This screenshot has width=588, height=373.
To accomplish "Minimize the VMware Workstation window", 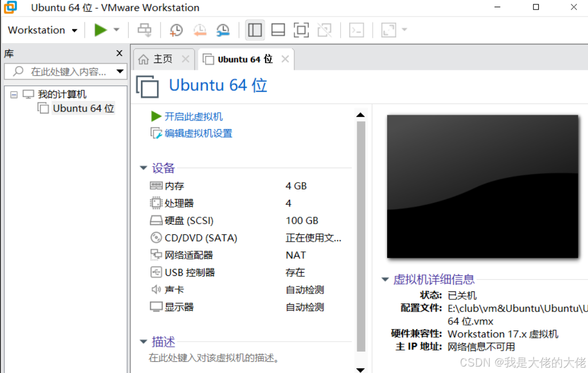I will [497, 7].
